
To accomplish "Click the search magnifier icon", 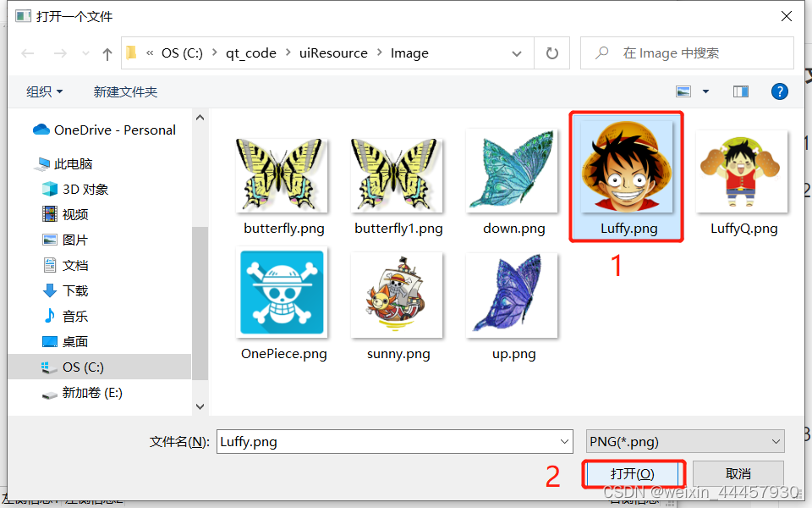I will point(601,52).
